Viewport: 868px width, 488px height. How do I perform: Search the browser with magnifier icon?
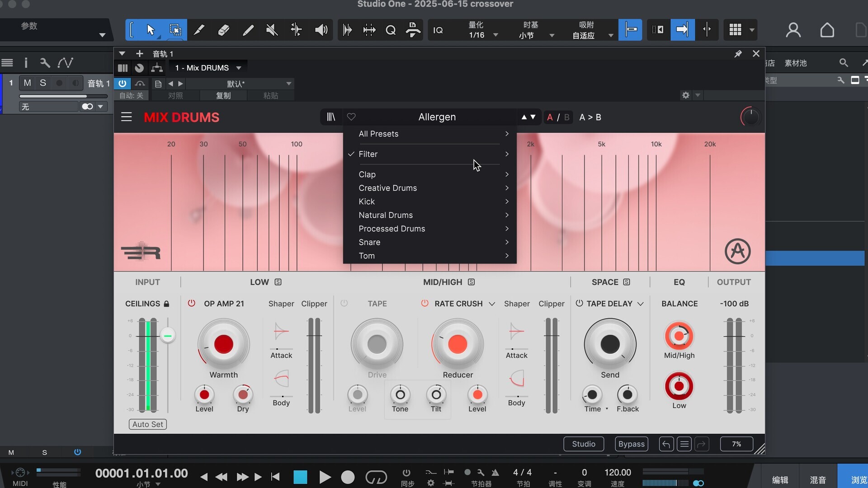pyautogui.click(x=844, y=63)
